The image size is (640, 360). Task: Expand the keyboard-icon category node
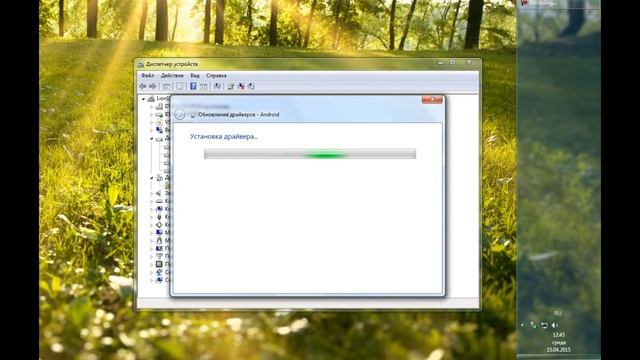tap(151, 201)
